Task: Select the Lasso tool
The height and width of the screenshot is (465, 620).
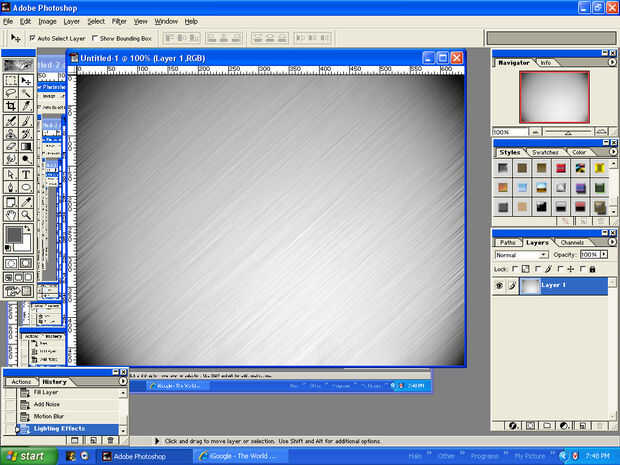Action: click(11, 93)
